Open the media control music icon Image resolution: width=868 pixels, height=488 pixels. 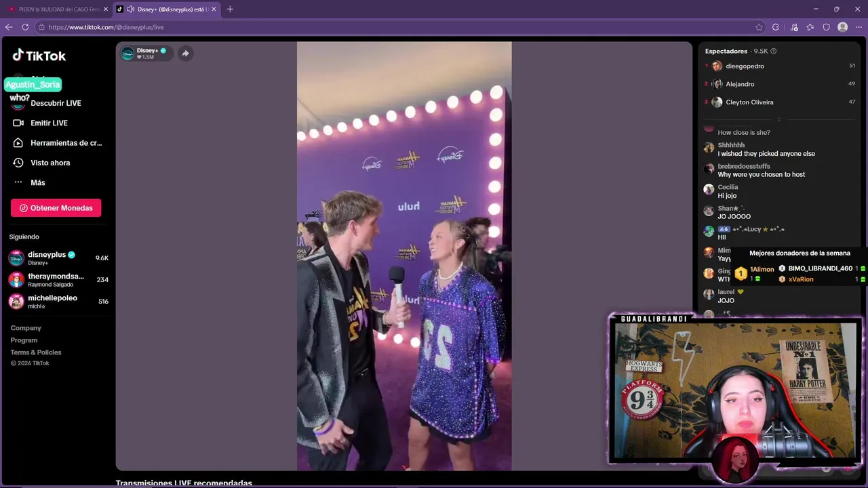click(x=793, y=27)
